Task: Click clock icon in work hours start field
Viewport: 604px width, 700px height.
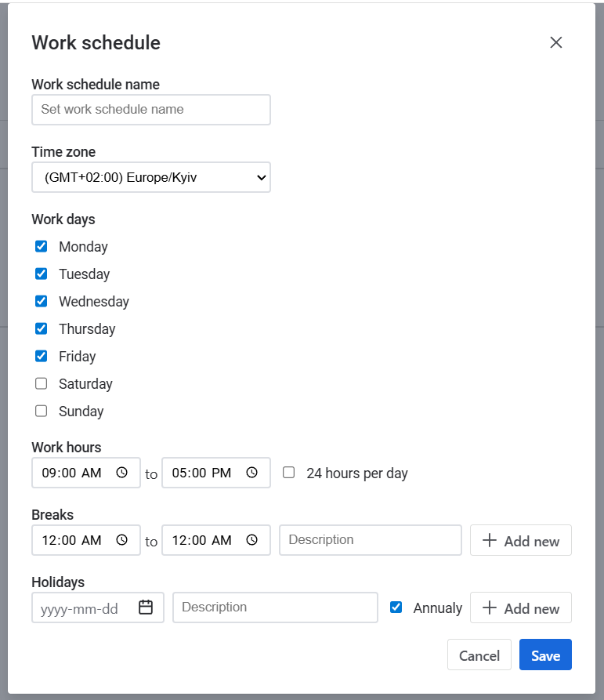Action: tap(121, 473)
